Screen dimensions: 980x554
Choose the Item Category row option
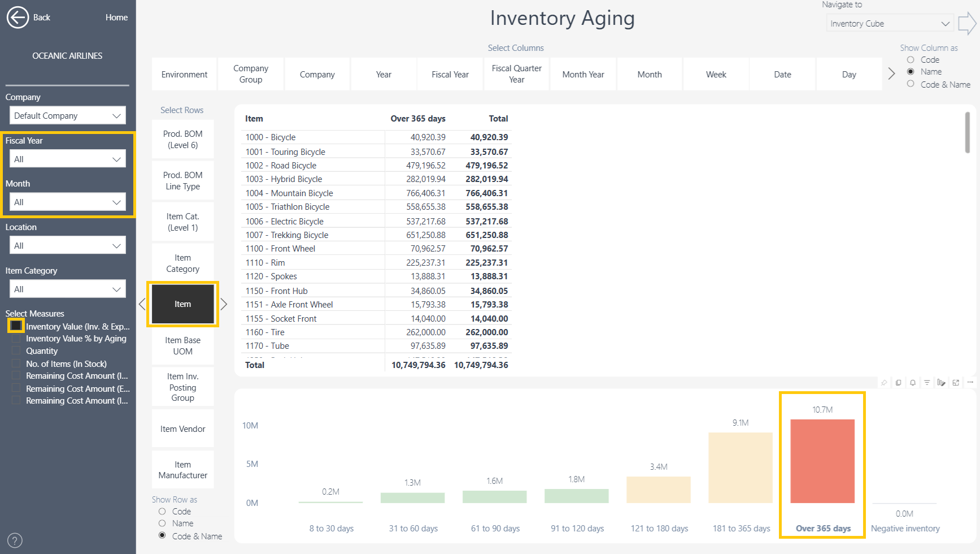coord(182,263)
